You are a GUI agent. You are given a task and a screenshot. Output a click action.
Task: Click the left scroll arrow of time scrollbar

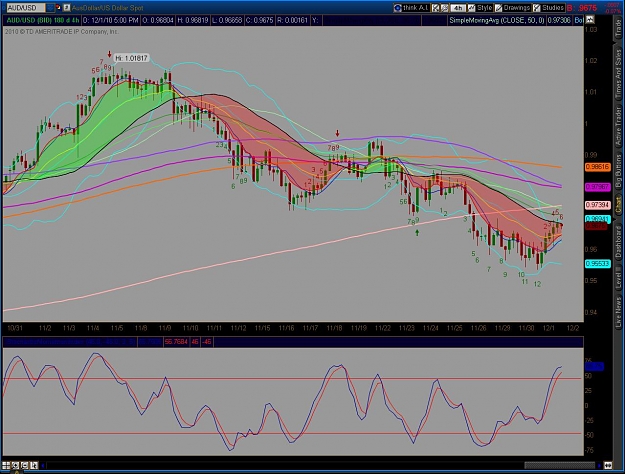(43, 465)
